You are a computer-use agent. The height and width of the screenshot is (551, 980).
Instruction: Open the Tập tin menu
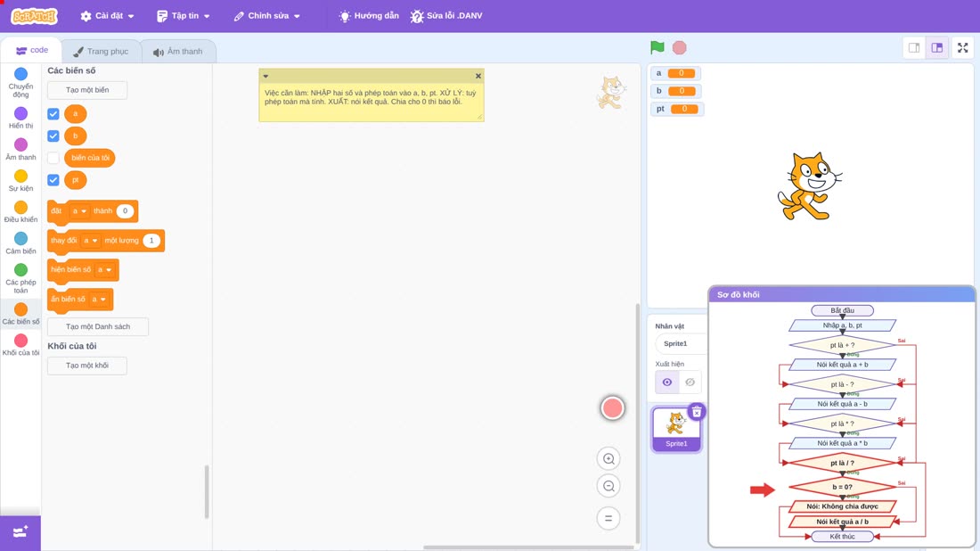[184, 16]
